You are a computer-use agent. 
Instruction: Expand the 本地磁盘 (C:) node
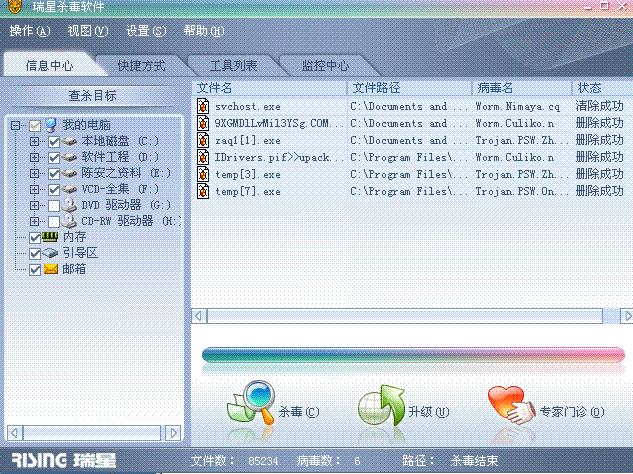point(34,141)
